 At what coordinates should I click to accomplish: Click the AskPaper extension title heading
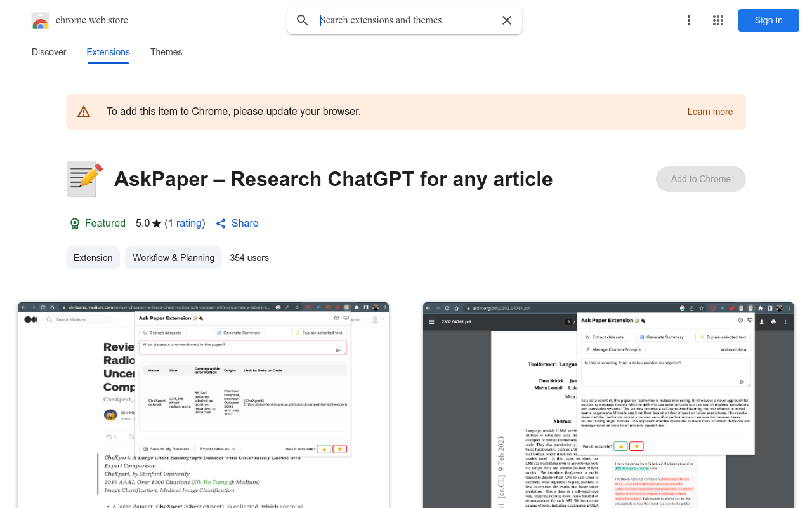tap(333, 179)
